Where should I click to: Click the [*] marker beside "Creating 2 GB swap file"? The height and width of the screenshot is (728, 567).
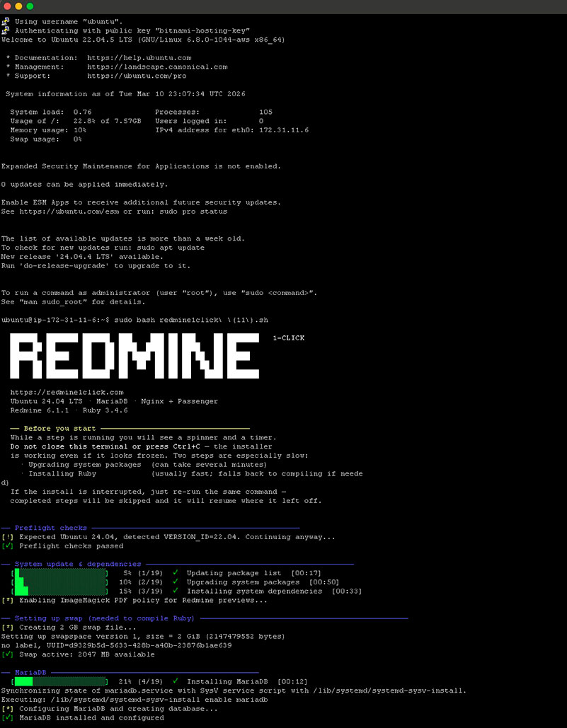(x=8, y=627)
